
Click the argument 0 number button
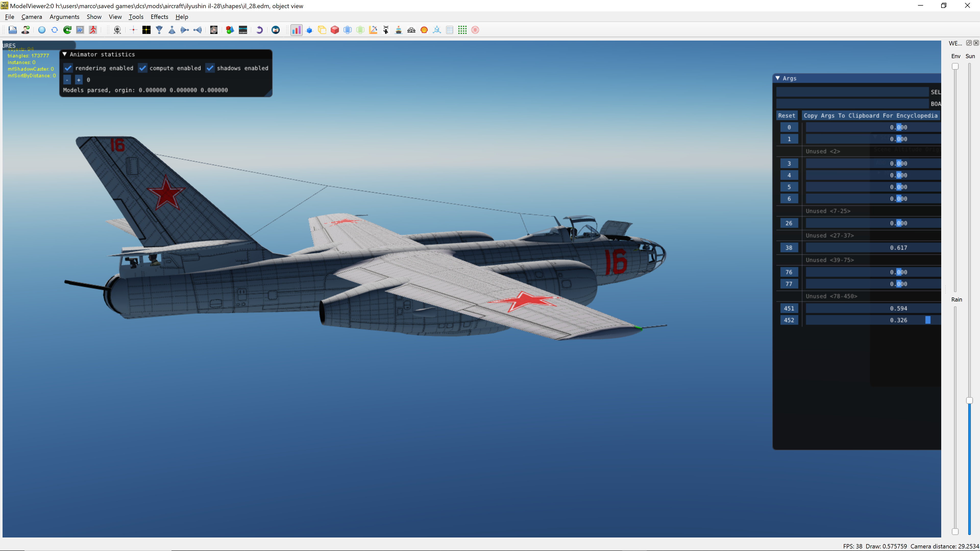789,127
